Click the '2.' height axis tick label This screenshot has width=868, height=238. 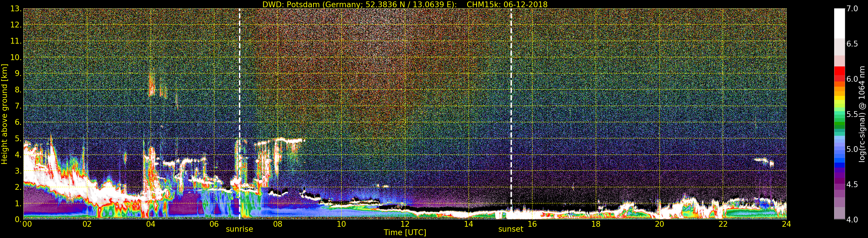(x=18, y=187)
